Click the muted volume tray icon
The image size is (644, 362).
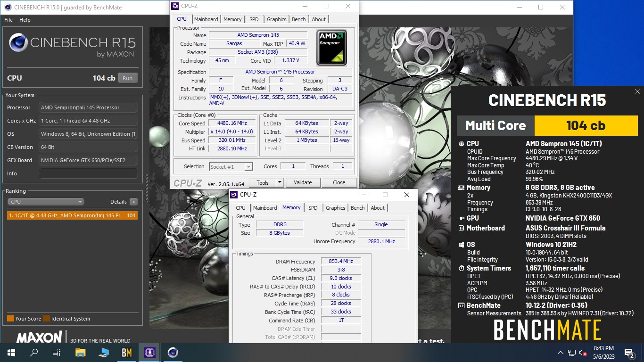tap(583, 353)
